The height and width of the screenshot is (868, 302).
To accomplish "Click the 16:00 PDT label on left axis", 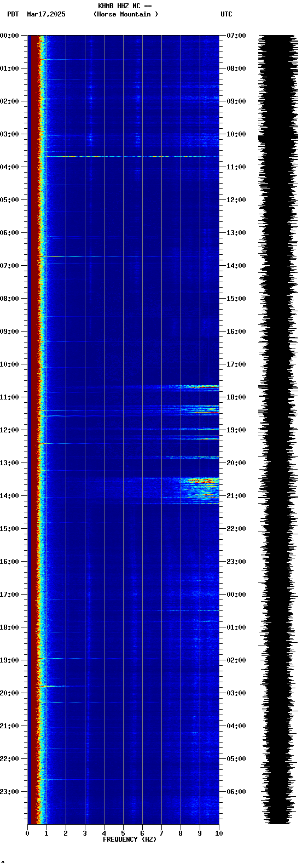I will (10, 562).
